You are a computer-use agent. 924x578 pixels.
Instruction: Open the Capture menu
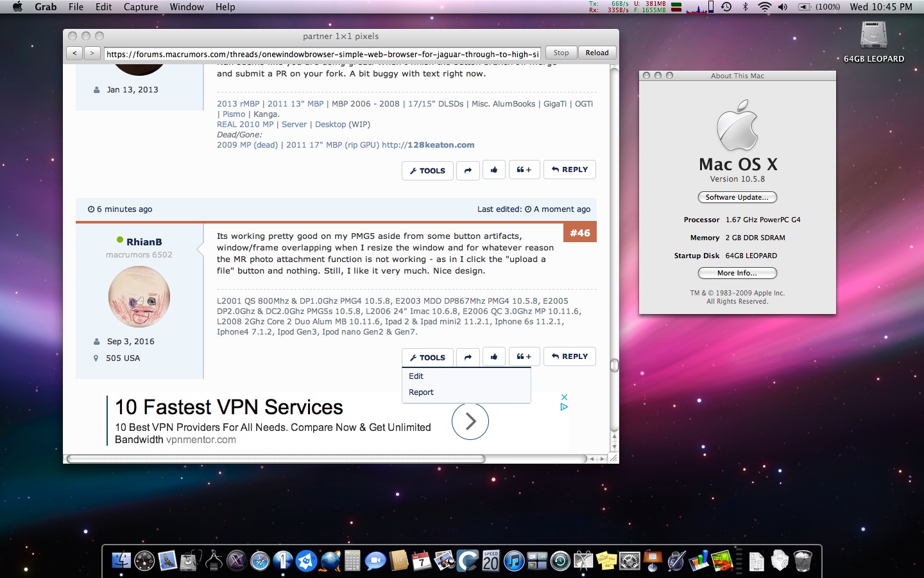tap(141, 6)
